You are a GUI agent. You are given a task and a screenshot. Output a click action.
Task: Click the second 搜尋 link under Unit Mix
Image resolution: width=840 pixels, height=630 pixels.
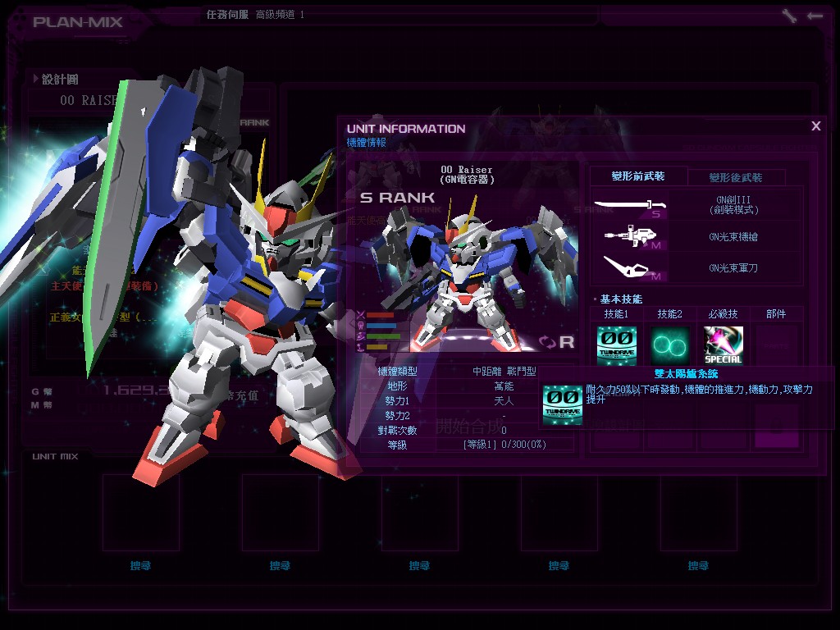[281, 566]
